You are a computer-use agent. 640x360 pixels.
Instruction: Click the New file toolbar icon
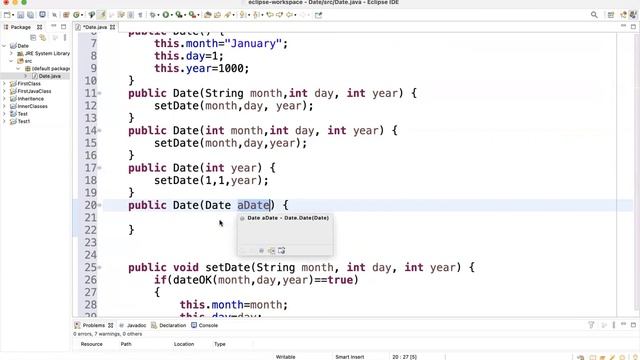pos(7,15)
